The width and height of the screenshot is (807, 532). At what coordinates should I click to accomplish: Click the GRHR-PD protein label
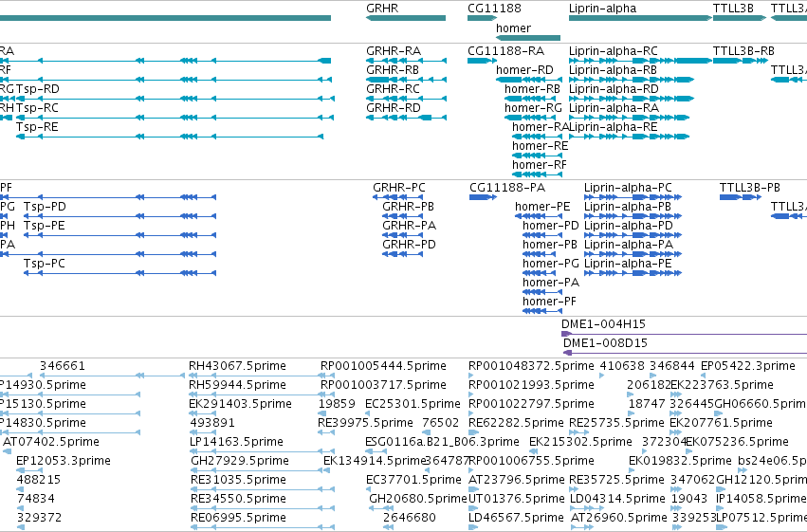pyautogui.click(x=409, y=245)
